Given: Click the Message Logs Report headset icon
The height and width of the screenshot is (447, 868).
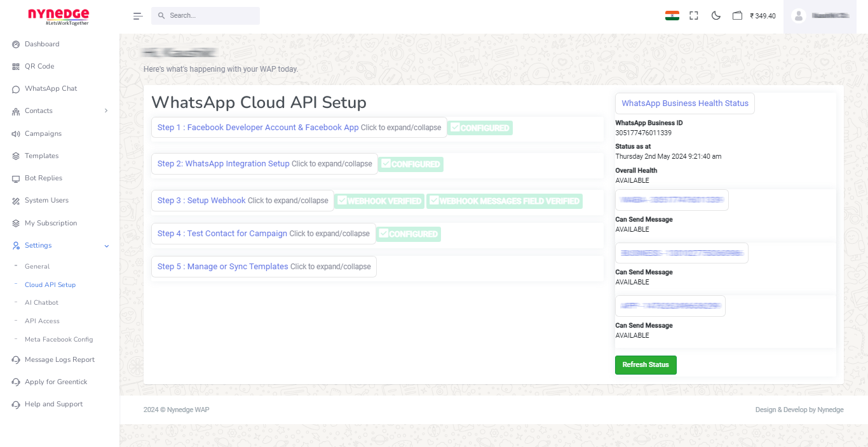Looking at the screenshot, I should (x=16, y=360).
